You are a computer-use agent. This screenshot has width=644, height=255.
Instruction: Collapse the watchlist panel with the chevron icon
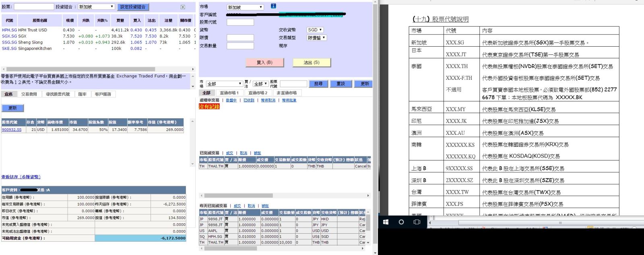click(x=183, y=7)
